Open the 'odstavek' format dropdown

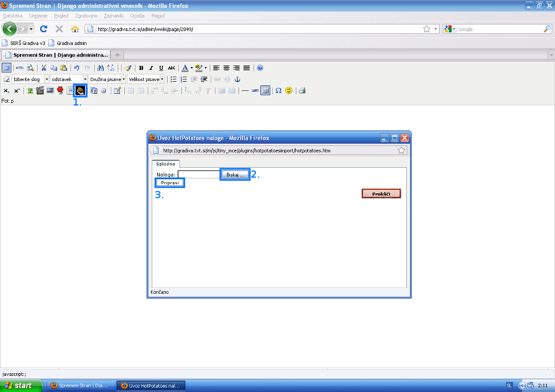pos(69,79)
